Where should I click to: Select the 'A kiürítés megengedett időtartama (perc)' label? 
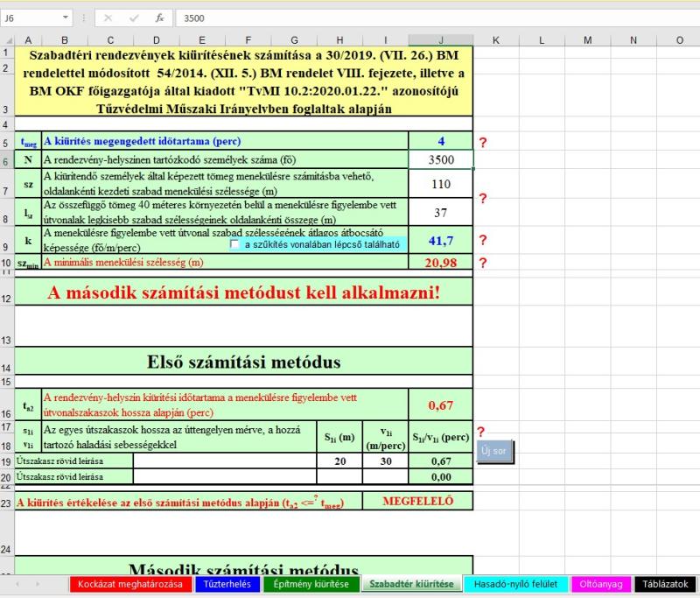tap(225, 141)
